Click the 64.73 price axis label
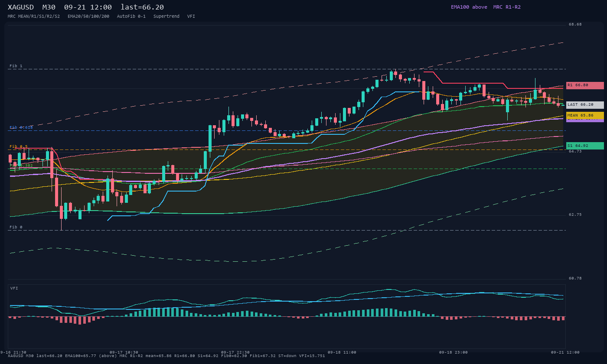This screenshot has height=364, width=607. tap(575, 151)
